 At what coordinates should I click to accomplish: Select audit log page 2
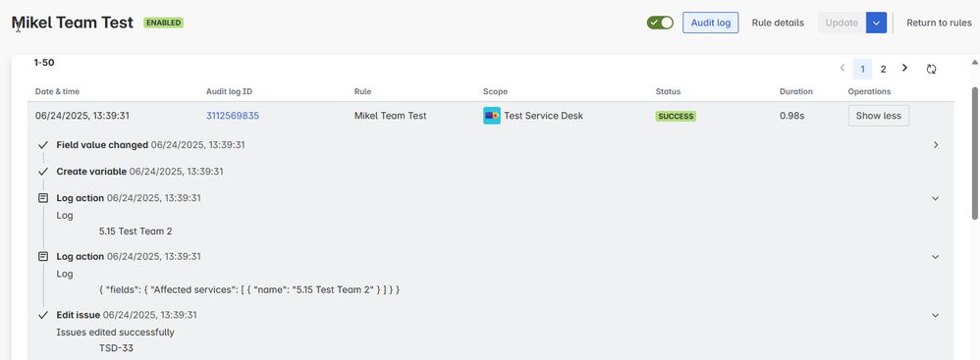point(883,70)
